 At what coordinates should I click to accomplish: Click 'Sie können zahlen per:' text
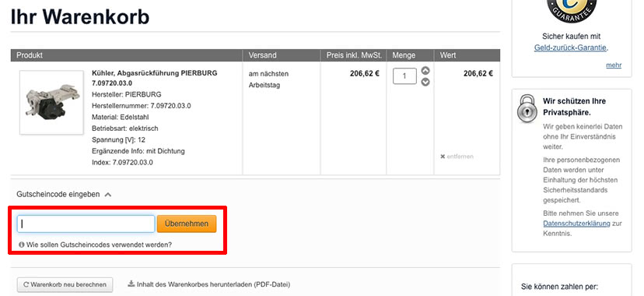click(x=559, y=286)
